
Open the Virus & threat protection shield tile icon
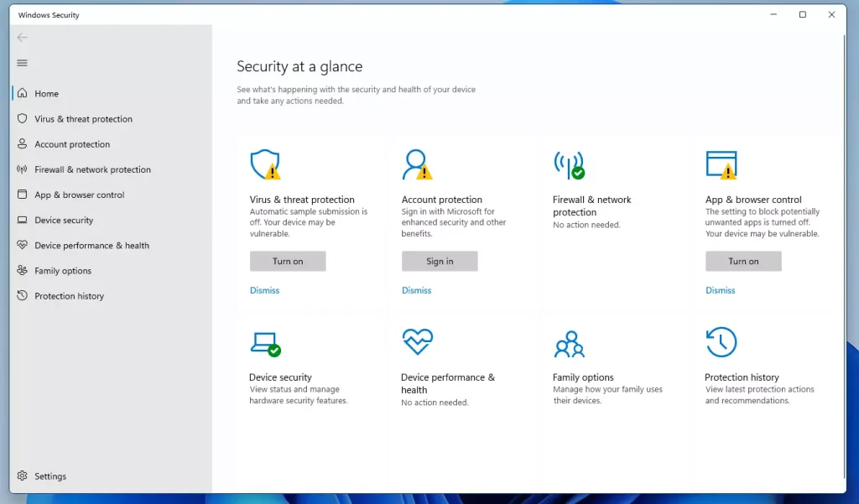265,164
